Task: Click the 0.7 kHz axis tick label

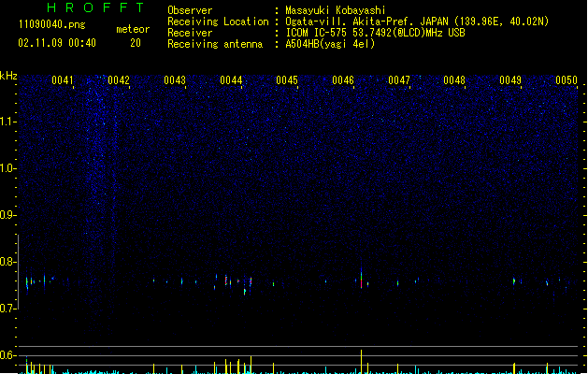Action: click(x=7, y=309)
